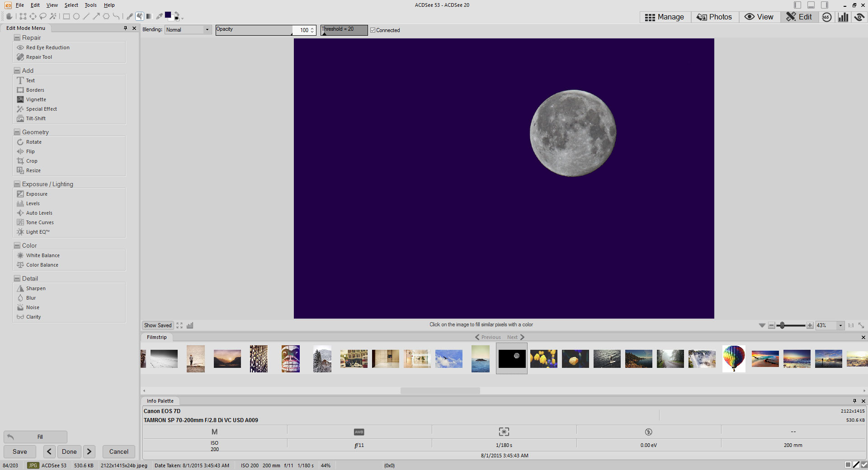Select the Brush tool in toolbar
The width and height of the screenshot is (868, 470).
tap(130, 17)
